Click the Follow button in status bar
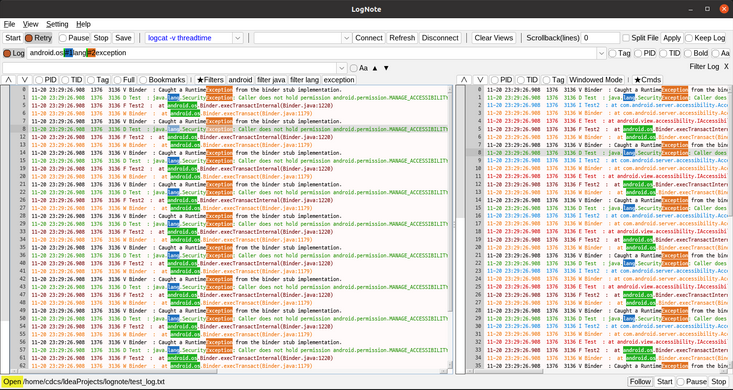The height and width of the screenshot is (390, 733). pyautogui.click(x=640, y=382)
